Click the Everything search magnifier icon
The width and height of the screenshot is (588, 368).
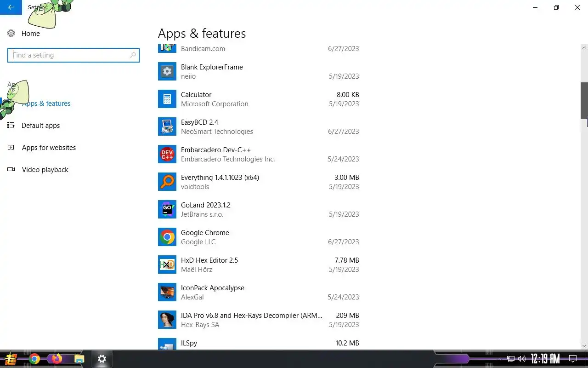(x=167, y=182)
